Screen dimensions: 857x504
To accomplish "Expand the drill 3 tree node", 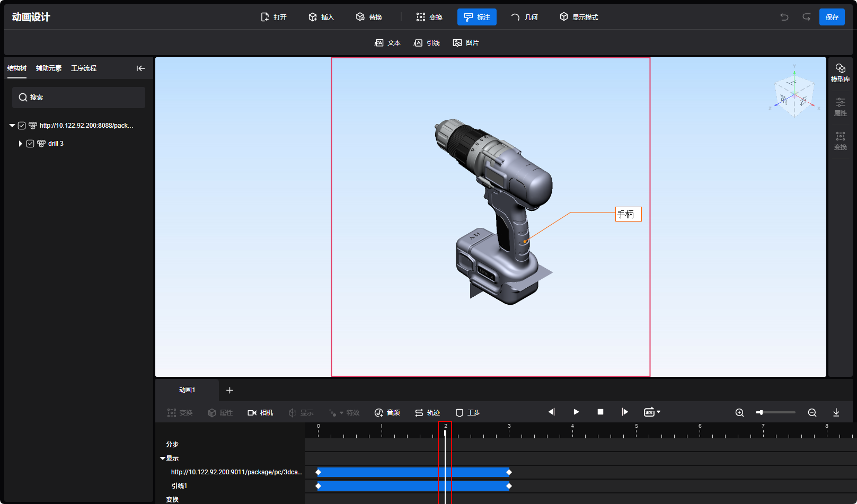I will tap(20, 144).
